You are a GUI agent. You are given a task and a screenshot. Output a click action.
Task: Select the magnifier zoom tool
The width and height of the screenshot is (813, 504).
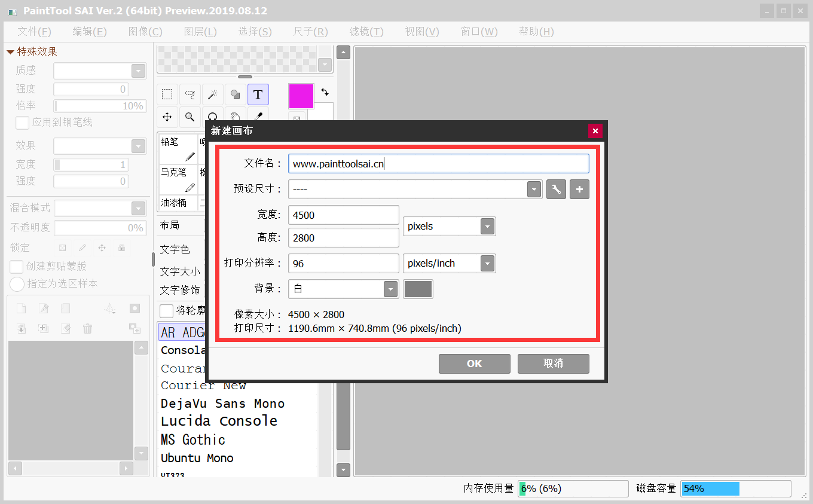[x=190, y=117]
